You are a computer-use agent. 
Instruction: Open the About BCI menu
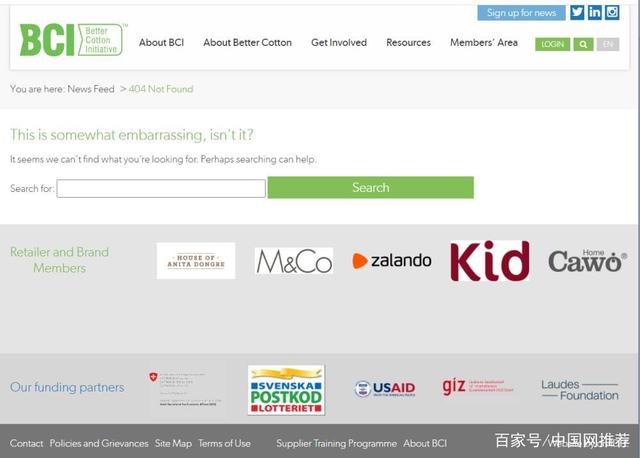tap(161, 43)
